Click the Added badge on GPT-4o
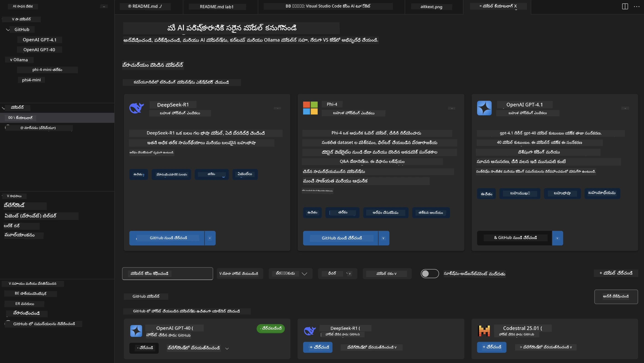Screen dimensions: 644x363 tap(271, 329)
